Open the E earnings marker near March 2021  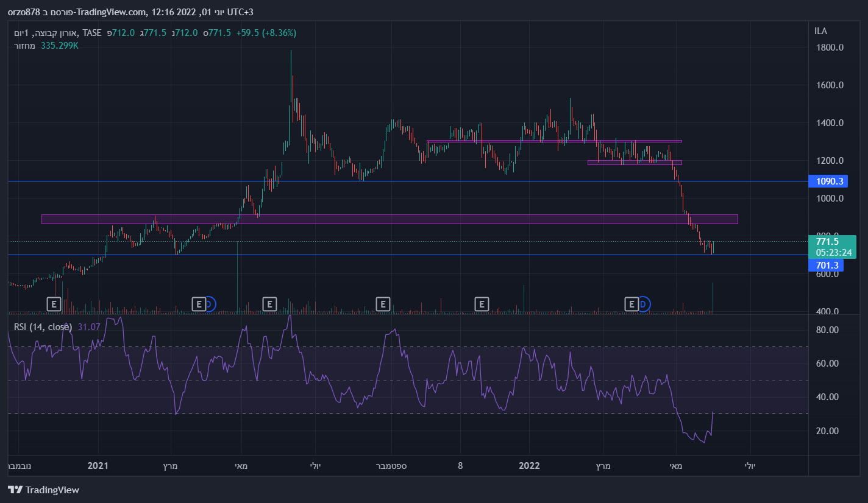[199, 303]
